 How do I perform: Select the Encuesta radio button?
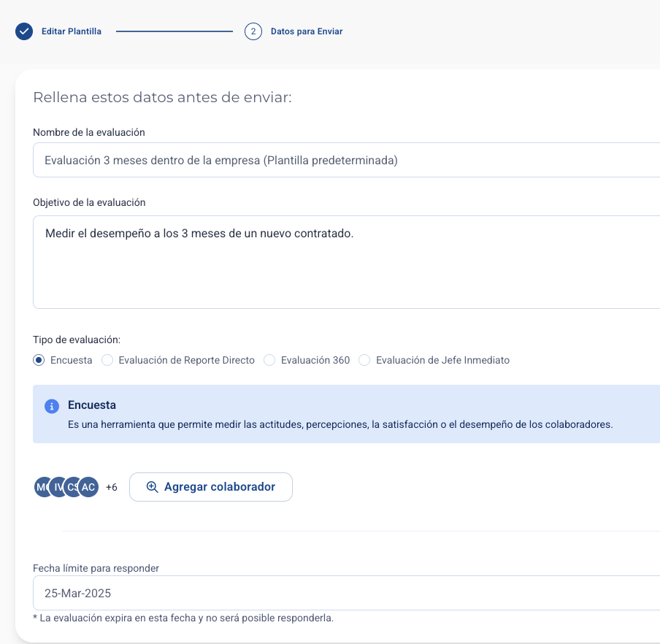click(39, 360)
